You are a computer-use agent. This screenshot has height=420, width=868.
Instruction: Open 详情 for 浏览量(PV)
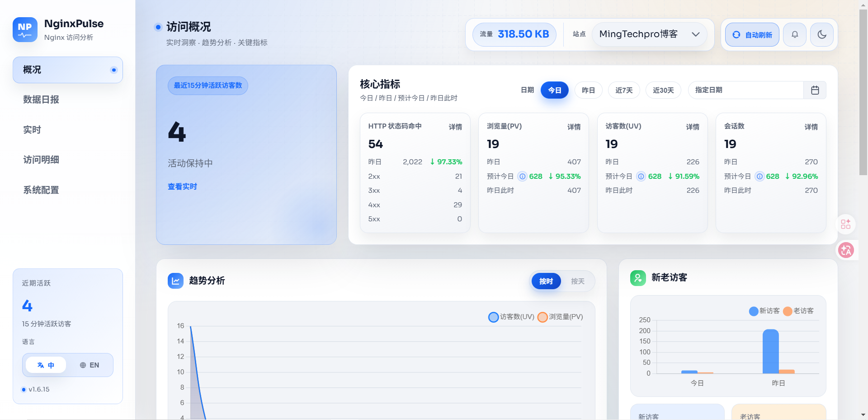574,127
